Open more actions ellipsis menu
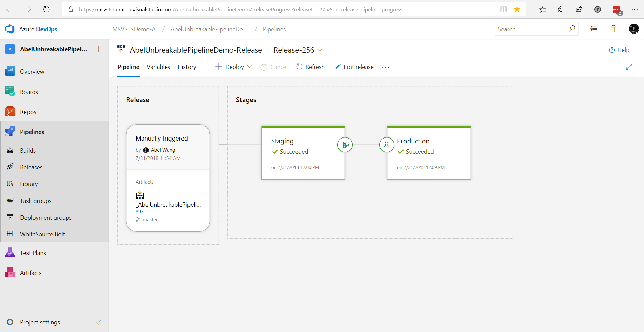Viewport: 644px width, 332px height. pos(386,67)
